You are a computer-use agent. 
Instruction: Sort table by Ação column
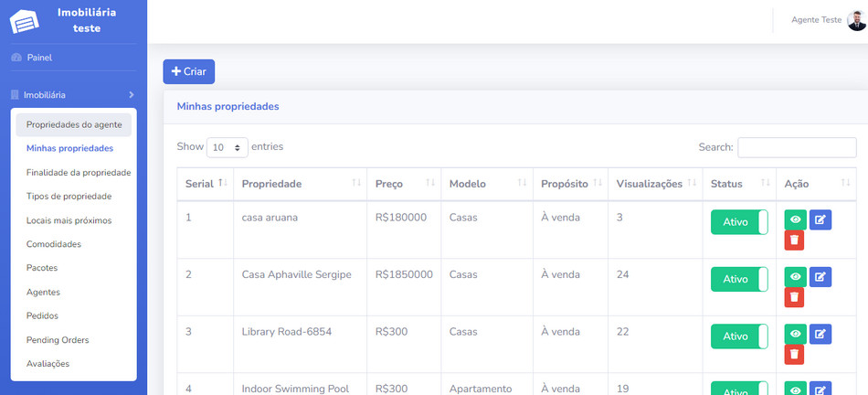click(817, 184)
